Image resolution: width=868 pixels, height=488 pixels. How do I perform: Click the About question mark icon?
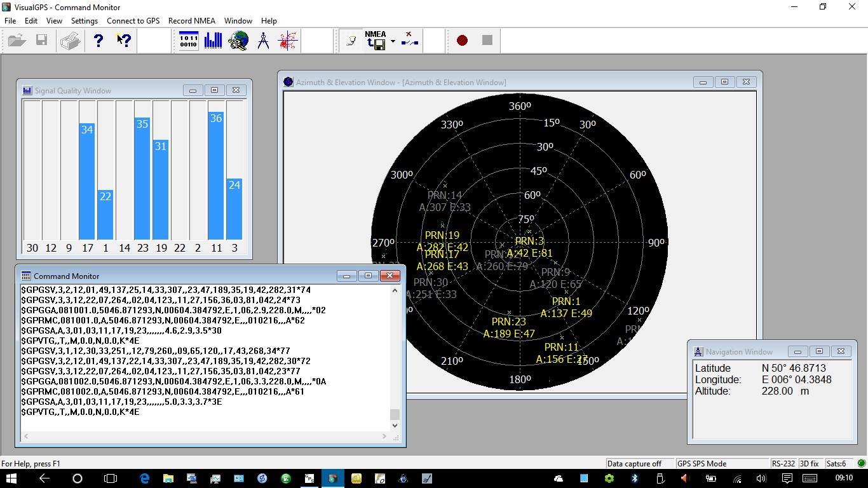(x=98, y=41)
